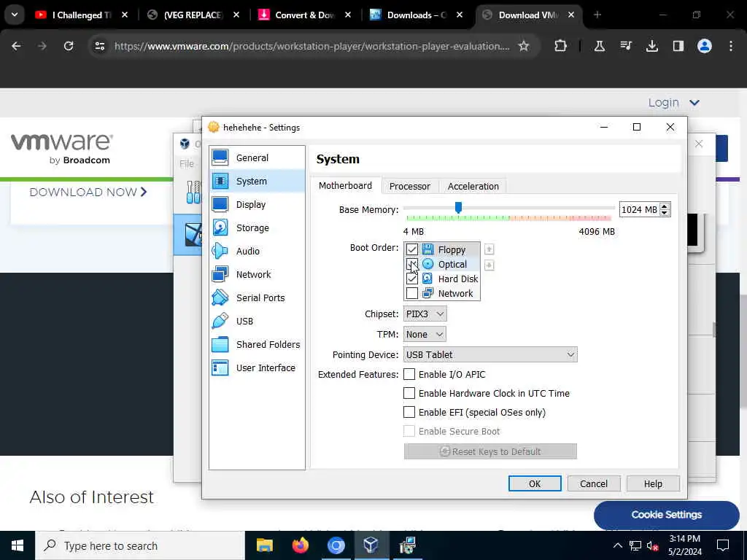Open Chrome downloads icon
Viewport: 747px width, 560px height.
pyautogui.click(x=651, y=46)
